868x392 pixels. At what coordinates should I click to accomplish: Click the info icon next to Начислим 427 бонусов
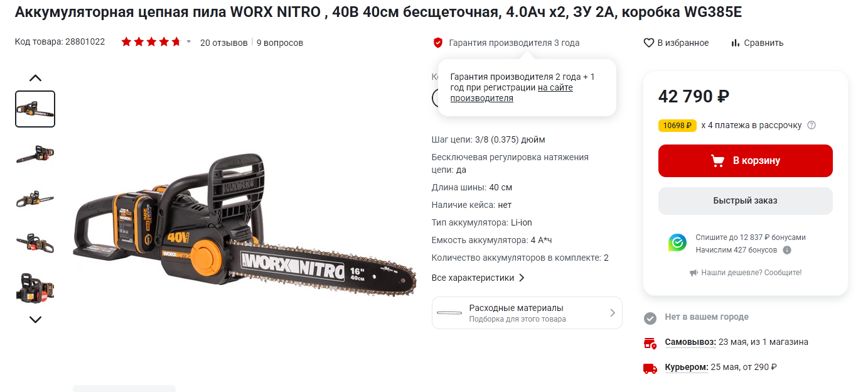787,250
